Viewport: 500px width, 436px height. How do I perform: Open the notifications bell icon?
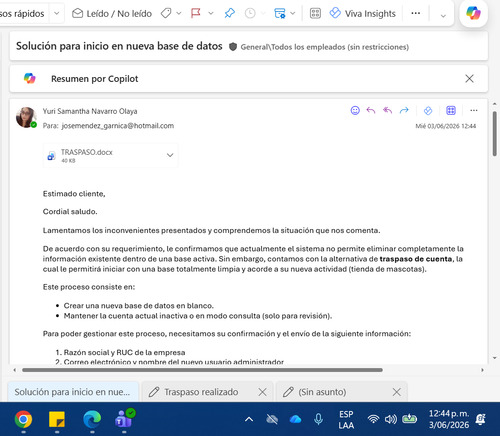click(x=481, y=419)
